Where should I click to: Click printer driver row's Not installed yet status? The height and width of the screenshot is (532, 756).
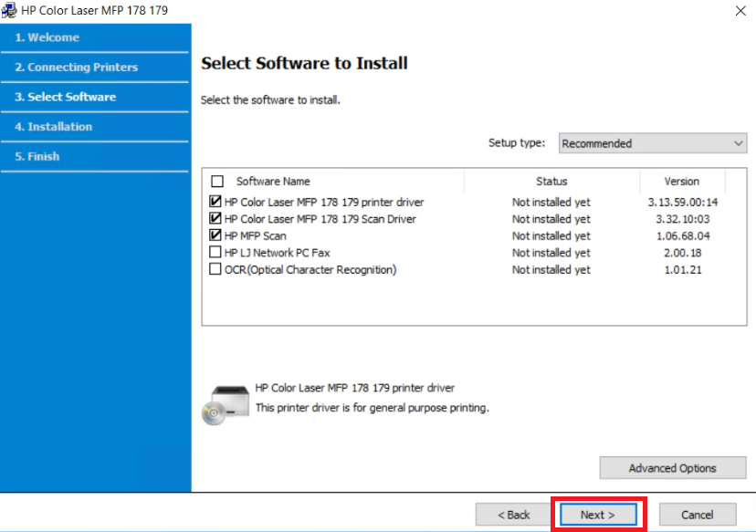pyautogui.click(x=551, y=203)
